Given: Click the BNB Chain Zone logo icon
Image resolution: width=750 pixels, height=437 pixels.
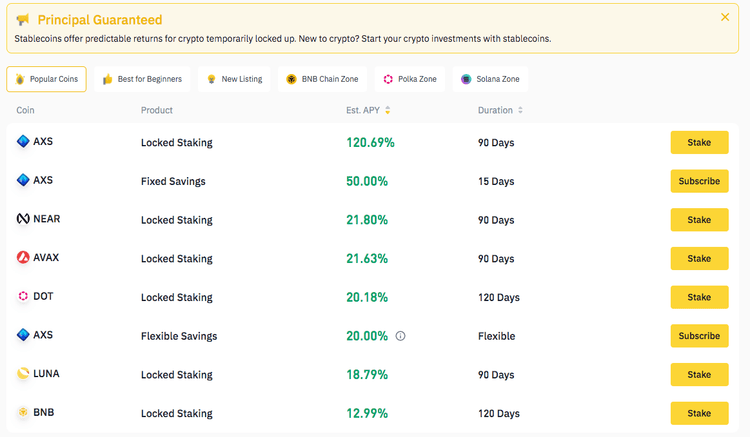Looking at the screenshot, I should pos(291,79).
